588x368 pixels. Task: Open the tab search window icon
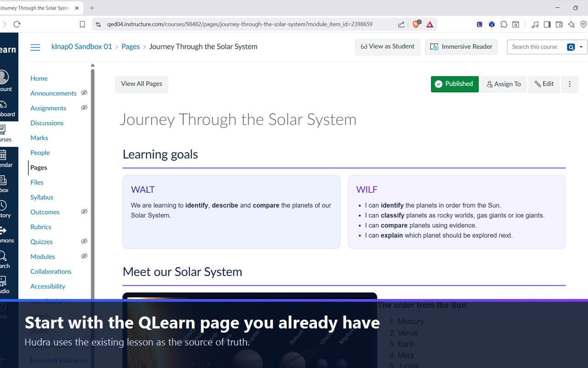tap(516, 24)
